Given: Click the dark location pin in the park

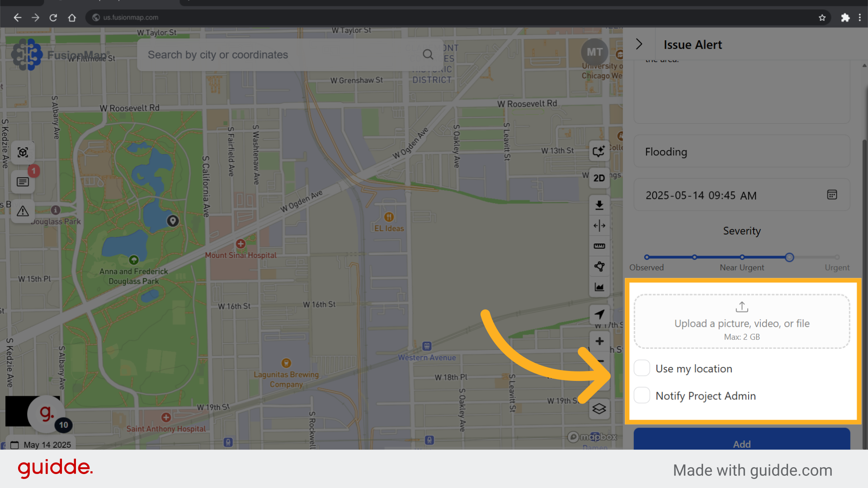Looking at the screenshot, I should [x=173, y=221].
